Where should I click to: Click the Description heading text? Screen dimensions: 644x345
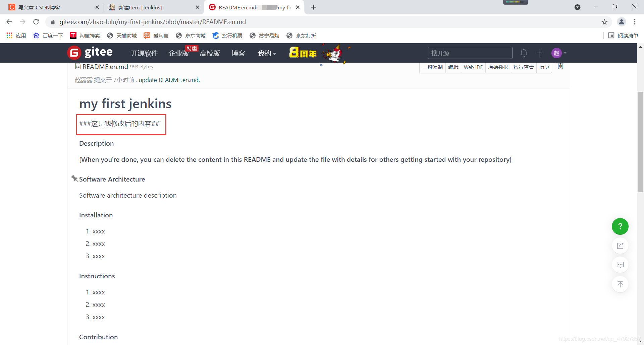tap(96, 143)
